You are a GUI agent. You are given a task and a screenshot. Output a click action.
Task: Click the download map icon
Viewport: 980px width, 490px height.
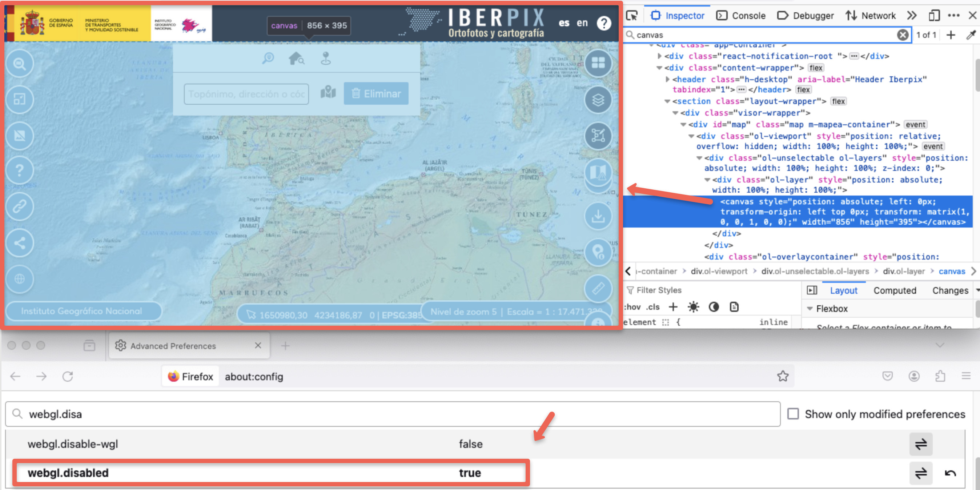[598, 216]
